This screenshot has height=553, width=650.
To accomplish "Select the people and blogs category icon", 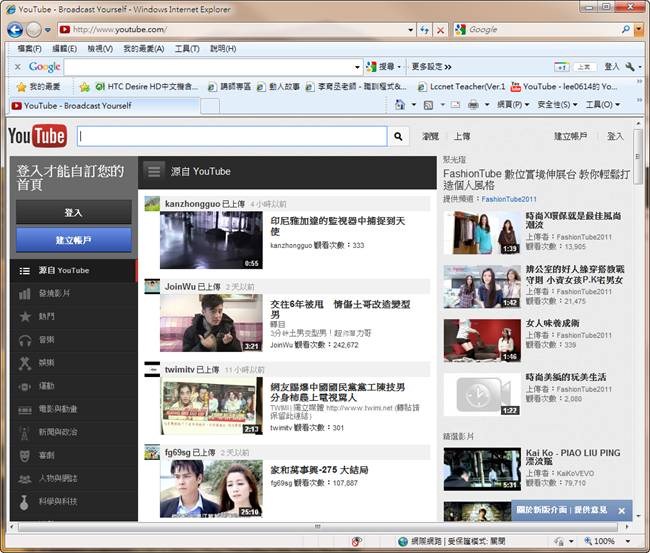I will point(24,479).
